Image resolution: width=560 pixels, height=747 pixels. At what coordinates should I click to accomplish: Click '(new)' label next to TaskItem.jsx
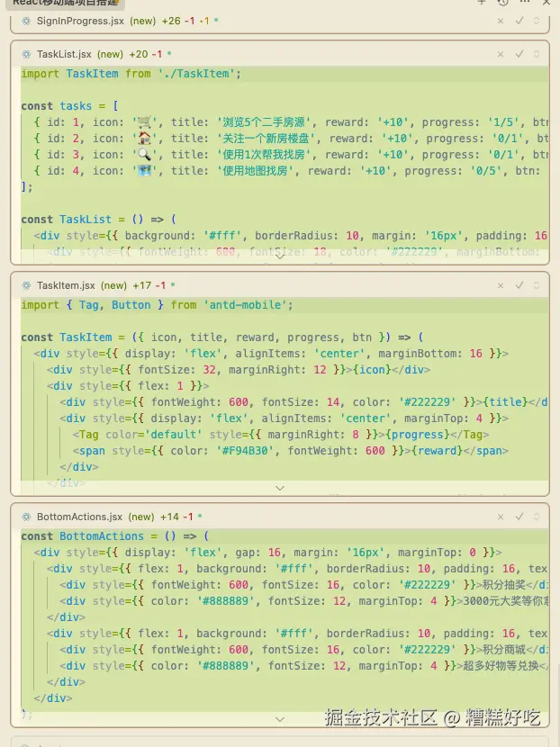click(114, 285)
